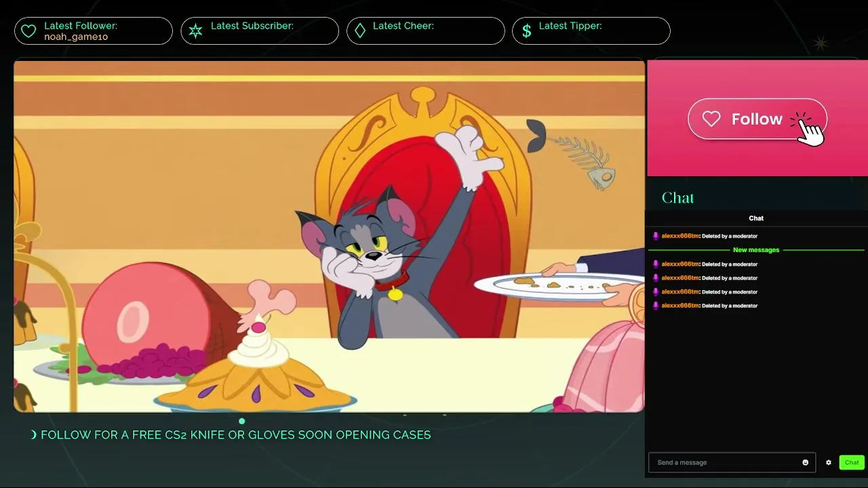868x488 pixels.
Task: Click the heart icon beside Latest Follower
Action: (28, 31)
